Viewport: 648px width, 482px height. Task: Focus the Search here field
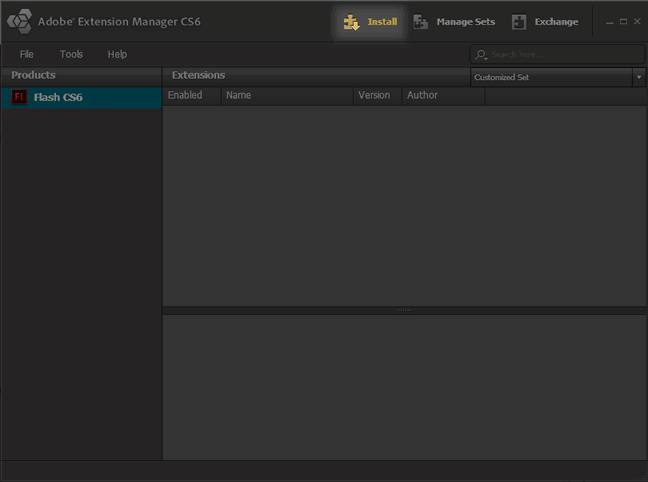point(557,54)
